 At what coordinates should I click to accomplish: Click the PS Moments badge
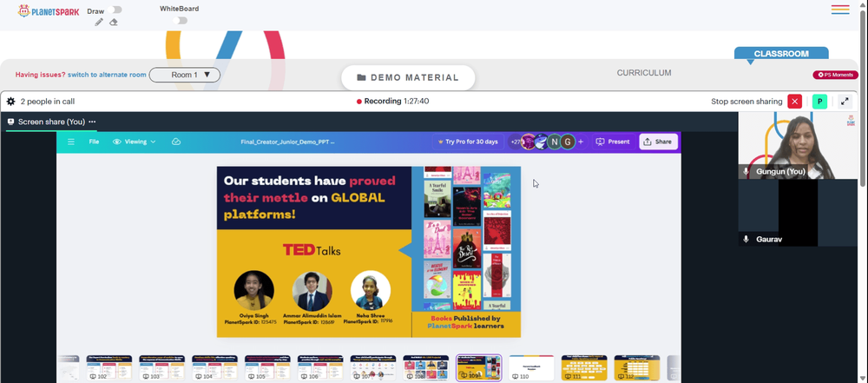click(835, 75)
